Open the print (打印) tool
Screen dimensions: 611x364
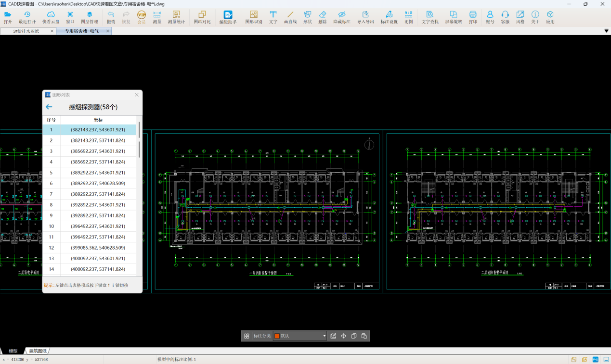pos(473,17)
